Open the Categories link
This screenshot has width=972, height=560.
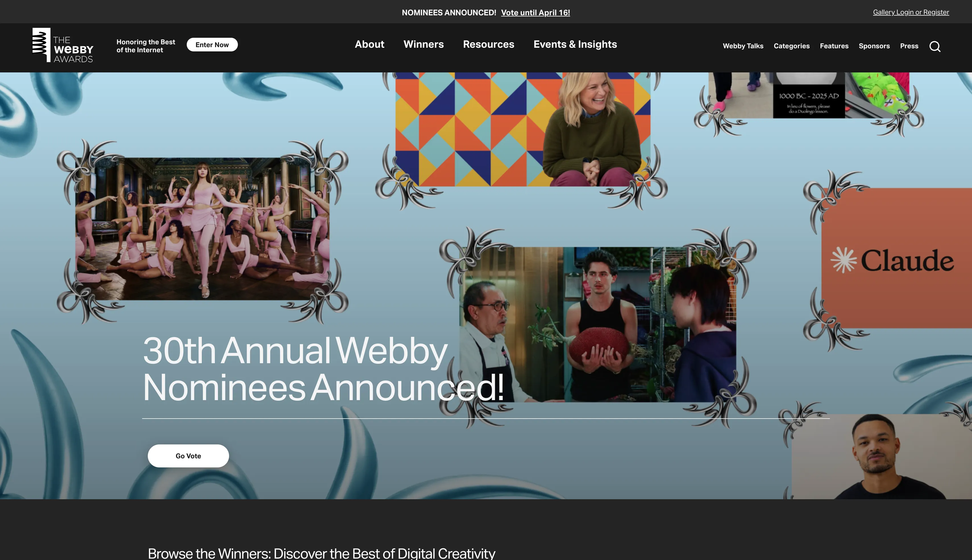[x=792, y=46]
